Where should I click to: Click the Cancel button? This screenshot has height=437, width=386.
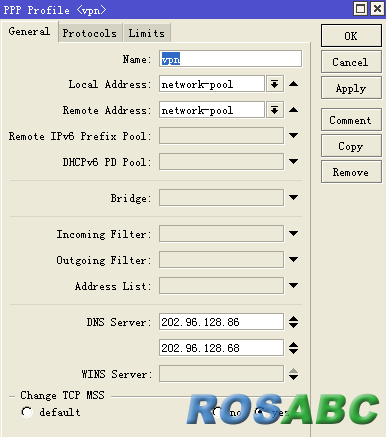tap(351, 62)
